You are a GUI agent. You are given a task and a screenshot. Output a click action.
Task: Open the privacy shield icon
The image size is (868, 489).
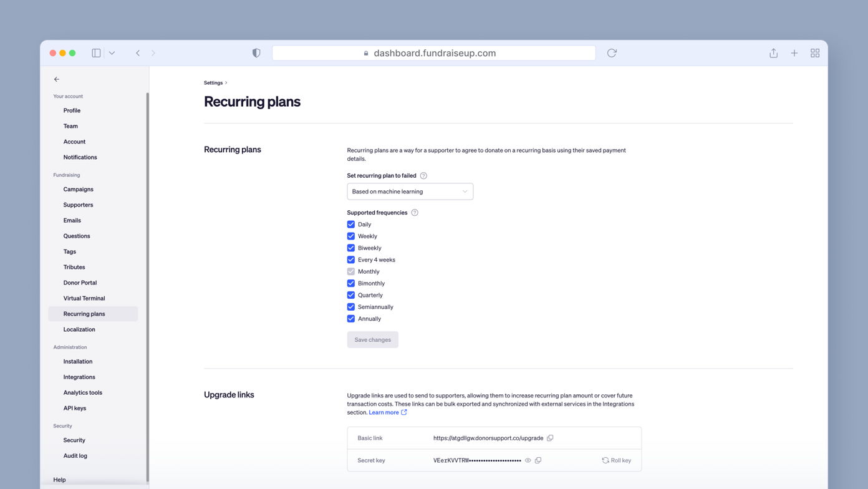click(256, 53)
